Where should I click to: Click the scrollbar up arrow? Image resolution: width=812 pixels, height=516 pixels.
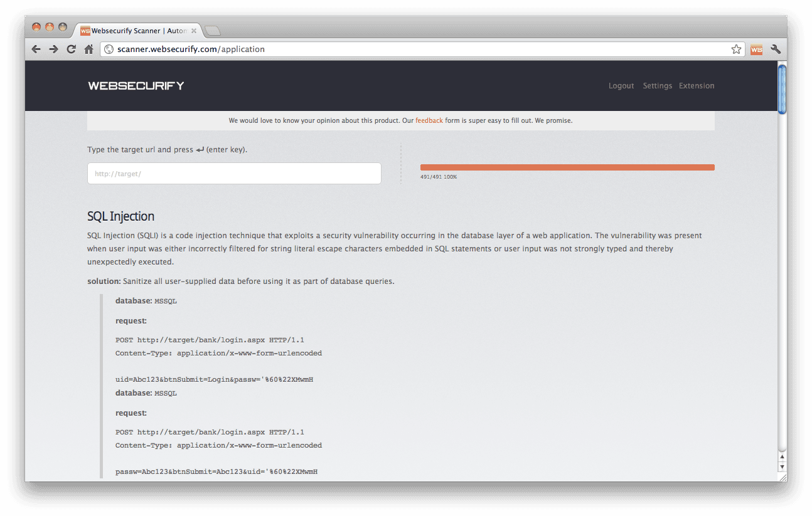click(782, 457)
